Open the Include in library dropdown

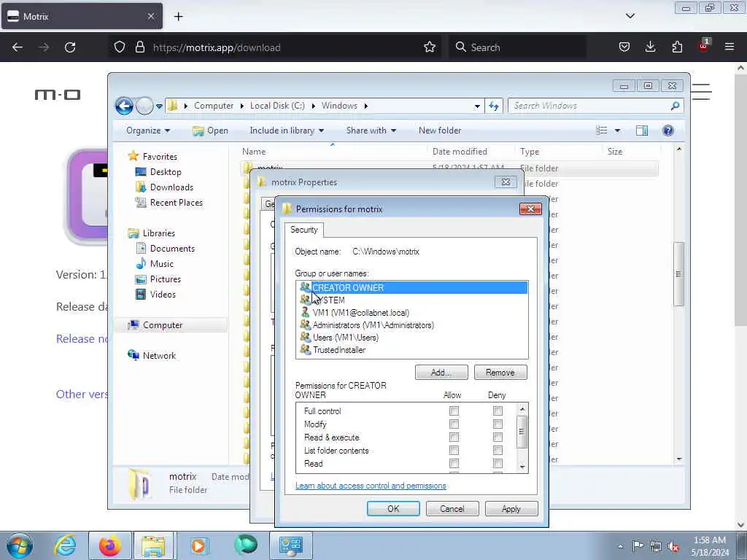click(x=287, y=131)
